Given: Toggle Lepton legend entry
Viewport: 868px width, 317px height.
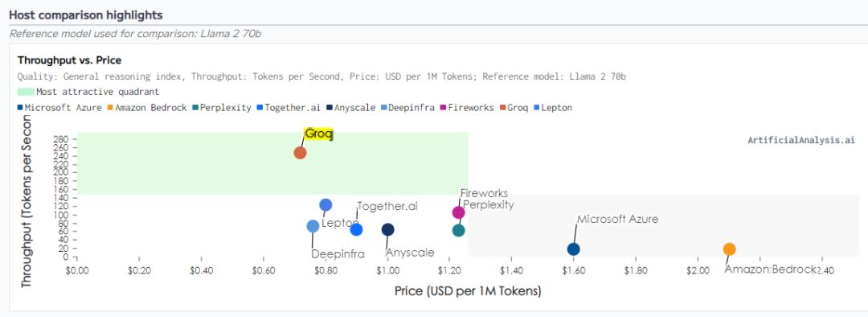Looking at the screenshot, I should (552, 108).
